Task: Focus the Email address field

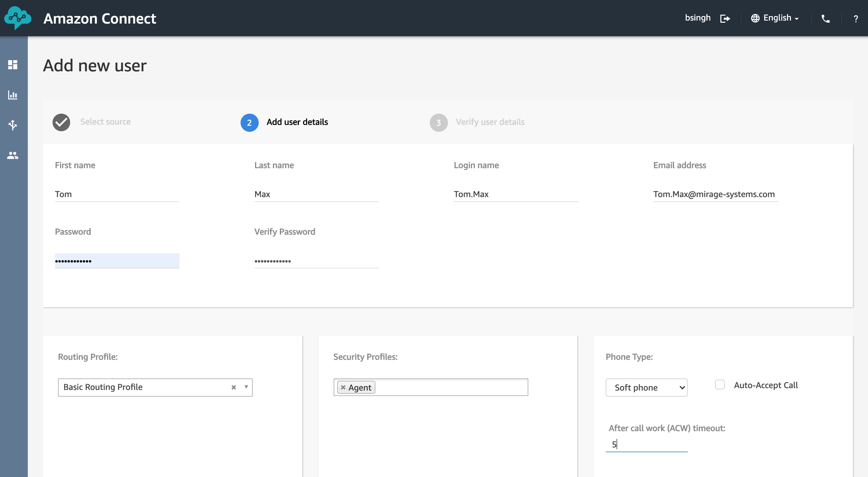Action: point(715,194)
